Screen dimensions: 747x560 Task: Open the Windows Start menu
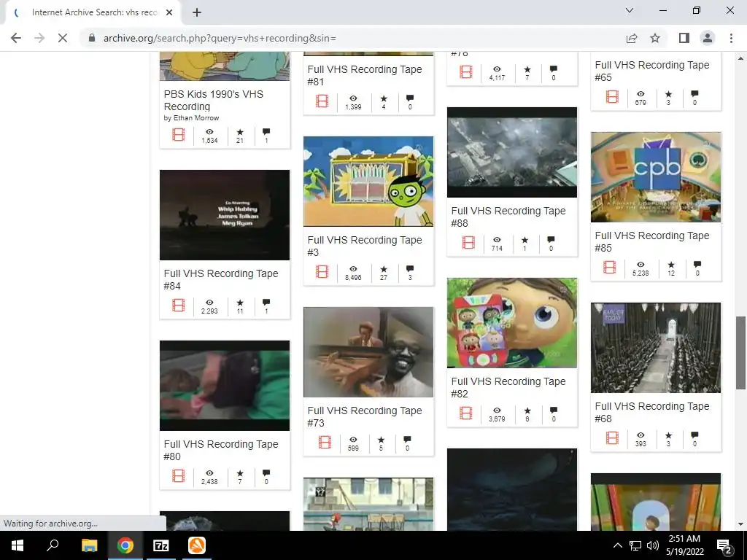[x=18, y=545]
